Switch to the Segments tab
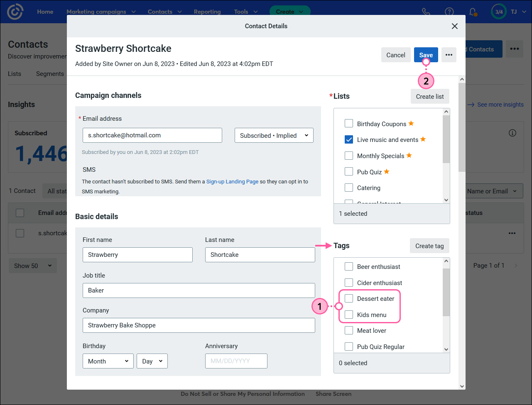The width and height of the screenshot is (532, 405). pyautogui.click(x=50, y=73)
